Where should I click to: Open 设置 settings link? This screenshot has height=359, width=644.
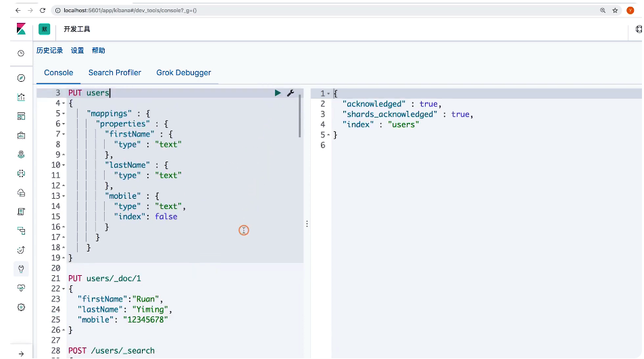pos(78,51)
